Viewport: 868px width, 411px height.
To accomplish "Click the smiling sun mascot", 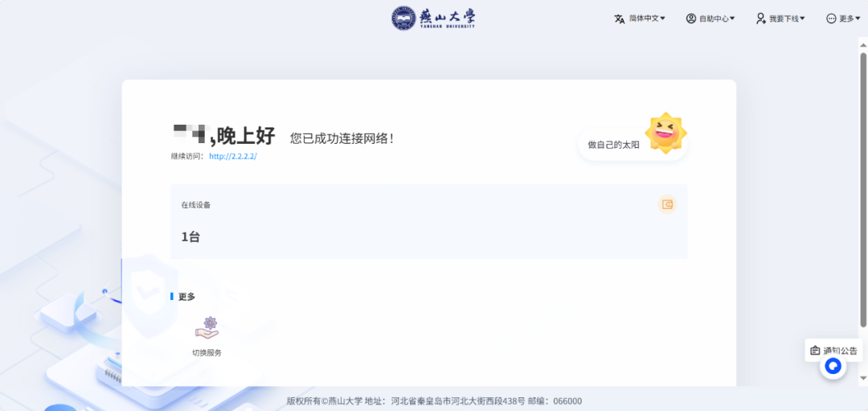I will point(666,132).
